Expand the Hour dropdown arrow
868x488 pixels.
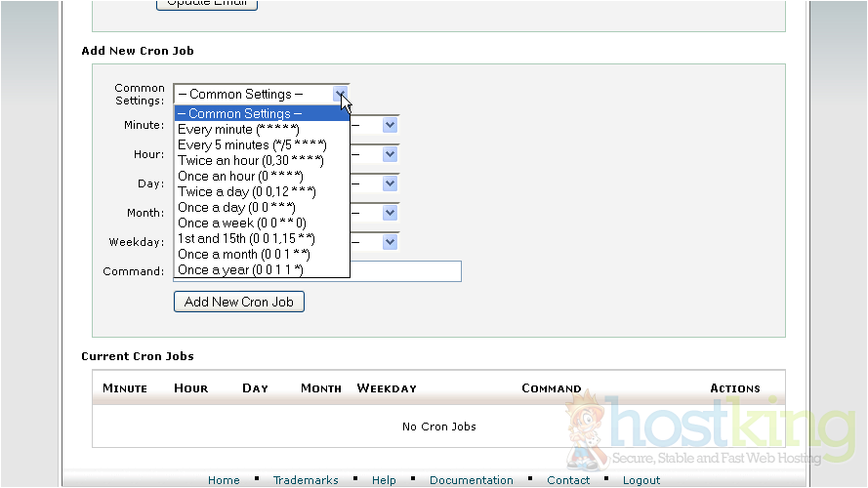(390, 154)
